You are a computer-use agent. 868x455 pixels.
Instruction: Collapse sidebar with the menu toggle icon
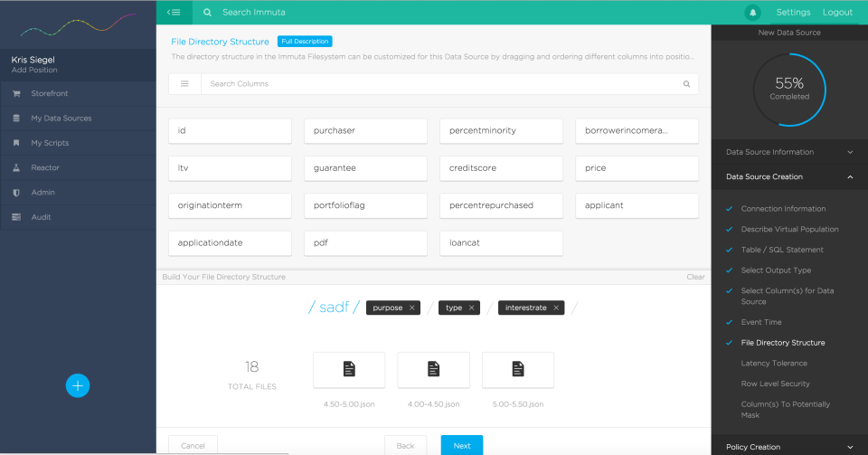(x=174, y=12)
